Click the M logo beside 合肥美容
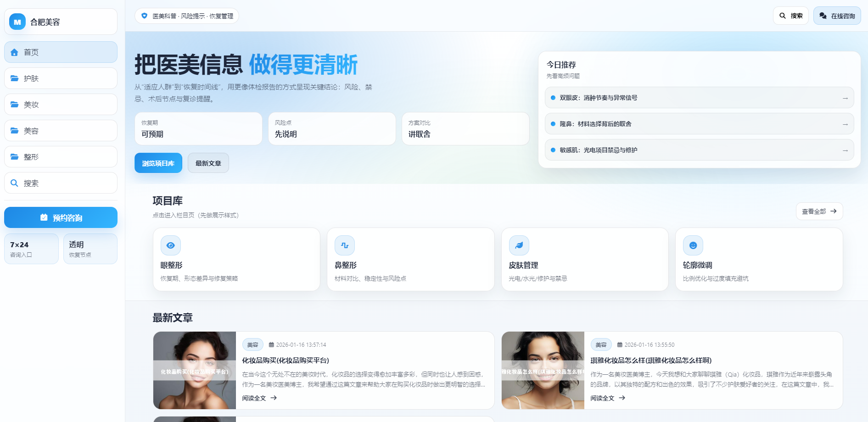 17,21
